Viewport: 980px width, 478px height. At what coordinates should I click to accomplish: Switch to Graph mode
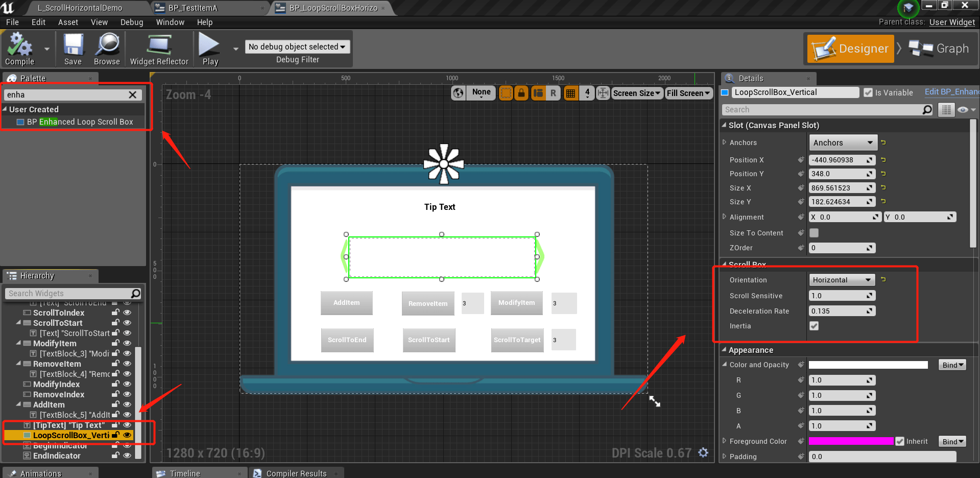(x=940, y=49)
